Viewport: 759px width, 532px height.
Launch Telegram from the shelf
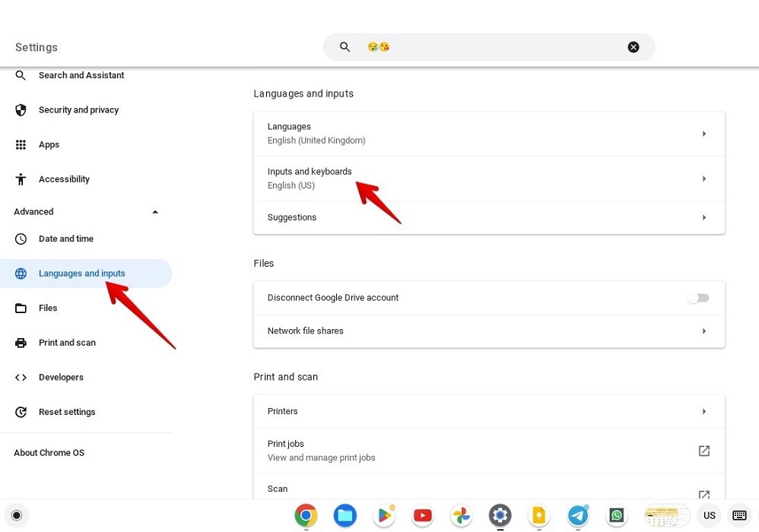(578, 515)
